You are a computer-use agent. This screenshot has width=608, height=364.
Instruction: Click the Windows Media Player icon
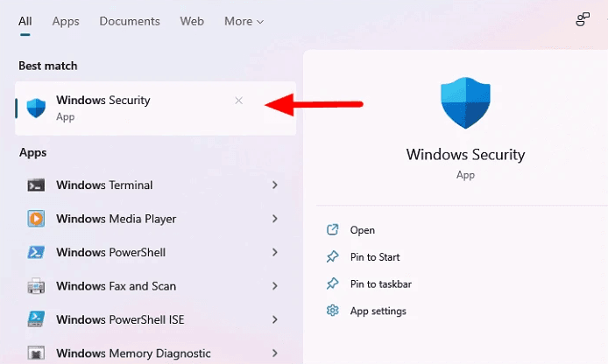pyautogui.click(x=36, y=219)
